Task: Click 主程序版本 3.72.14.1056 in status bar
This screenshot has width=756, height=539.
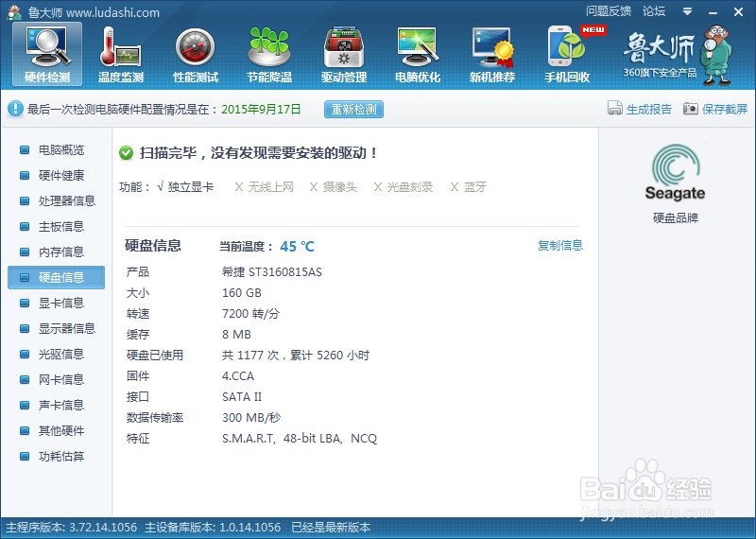Action: point(72,528)
